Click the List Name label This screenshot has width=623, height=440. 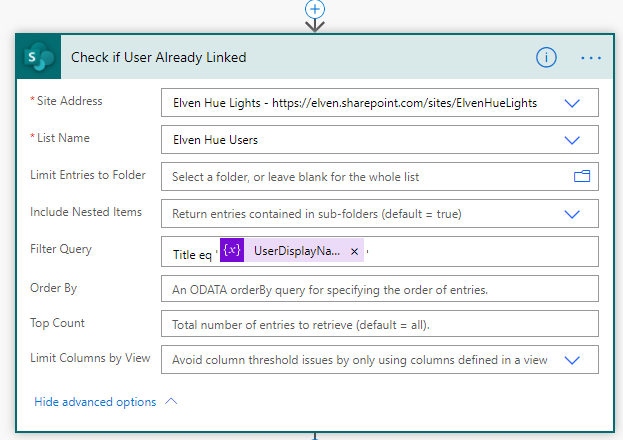[63, 138]
